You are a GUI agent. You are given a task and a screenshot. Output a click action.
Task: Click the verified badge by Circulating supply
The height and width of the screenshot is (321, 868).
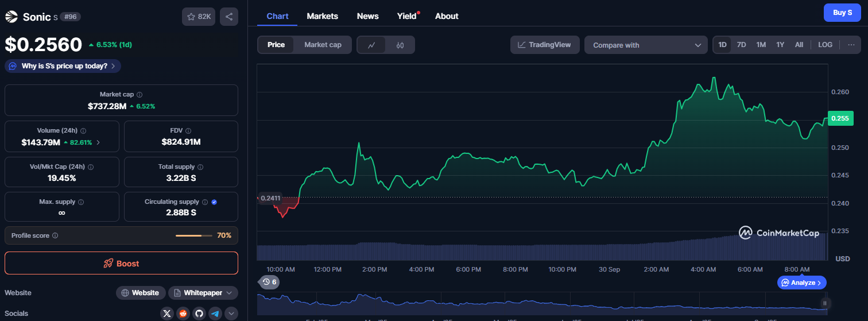click(214, 202)
